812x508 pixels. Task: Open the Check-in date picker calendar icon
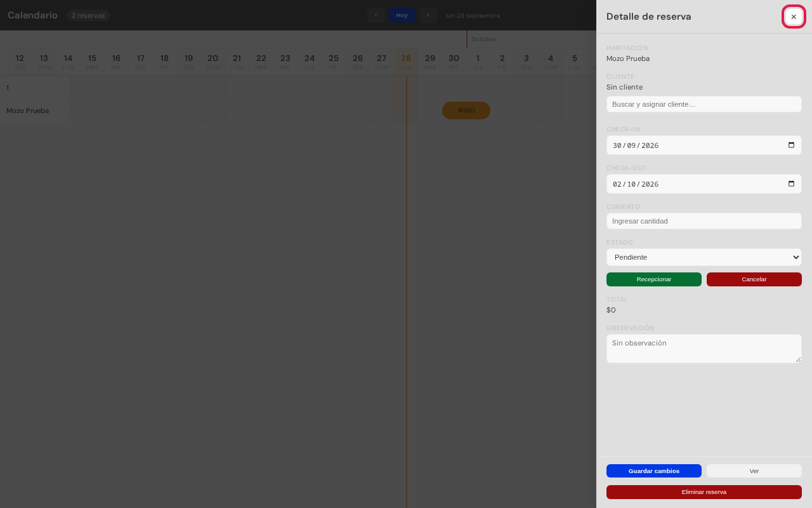click(791, 145)
